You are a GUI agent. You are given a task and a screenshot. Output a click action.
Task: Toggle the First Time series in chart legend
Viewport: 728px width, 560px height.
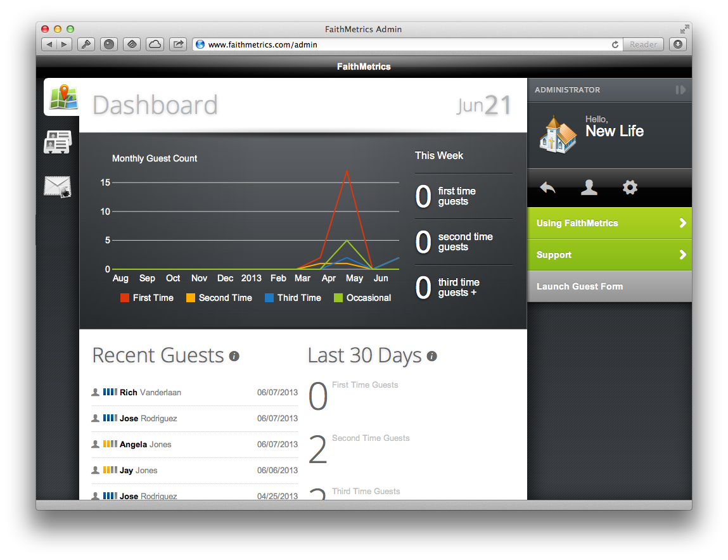[147, 298]
